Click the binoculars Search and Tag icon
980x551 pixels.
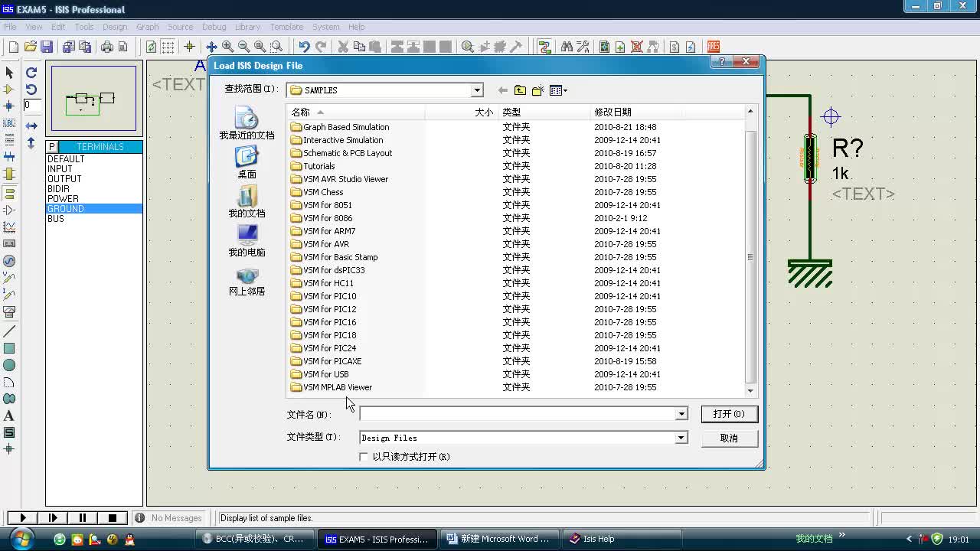point(567,47)
